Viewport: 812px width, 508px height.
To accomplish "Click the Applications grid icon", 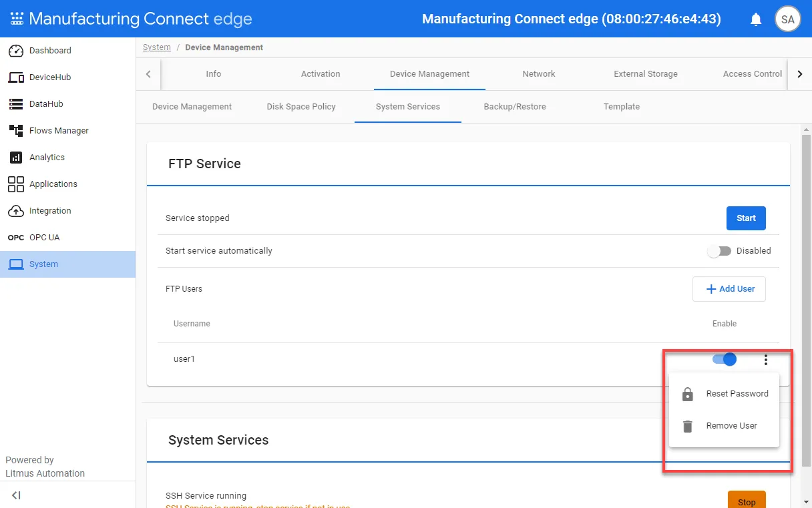I will pos(16,184).
